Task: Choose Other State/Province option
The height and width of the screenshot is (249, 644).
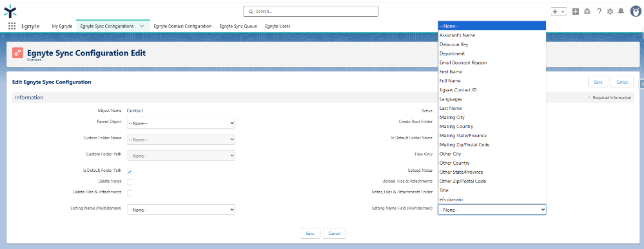Action: 492,172
